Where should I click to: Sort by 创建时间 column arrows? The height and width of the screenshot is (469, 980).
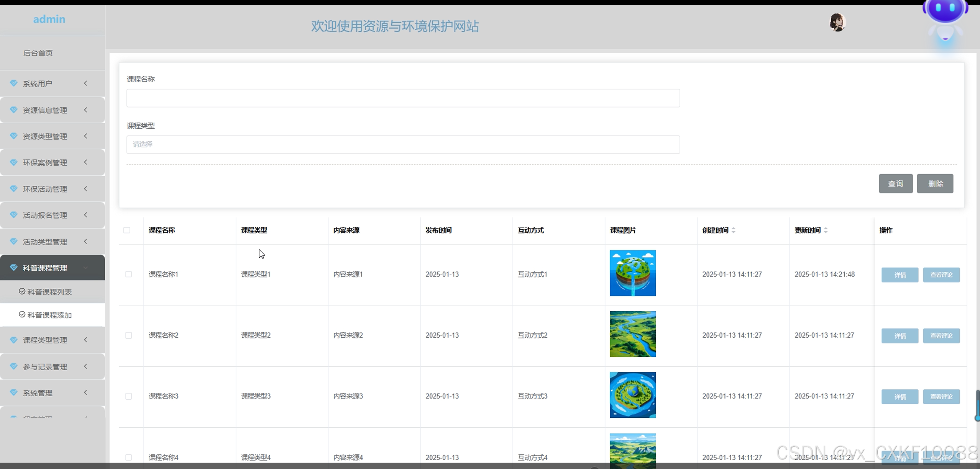pyautogui.click(x=733, y=230)
